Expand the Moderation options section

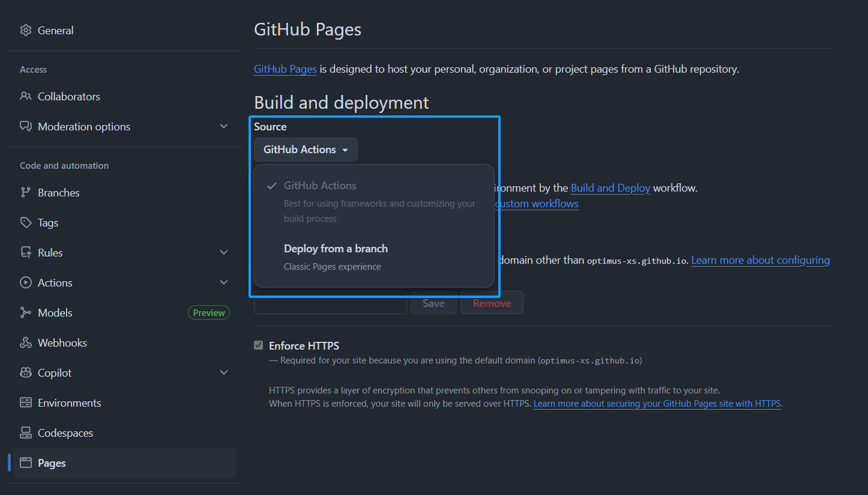[x=224, y=126]
